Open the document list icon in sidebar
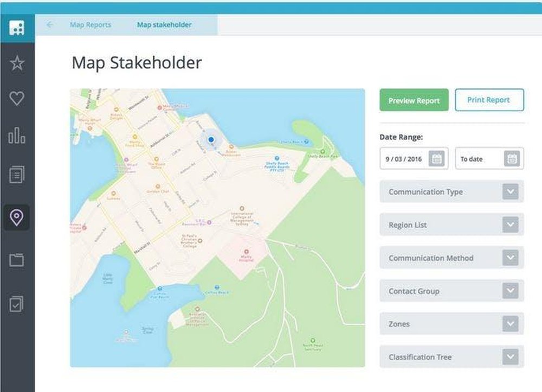This screenshot has width=542, height=392. (x=17, y=174)
